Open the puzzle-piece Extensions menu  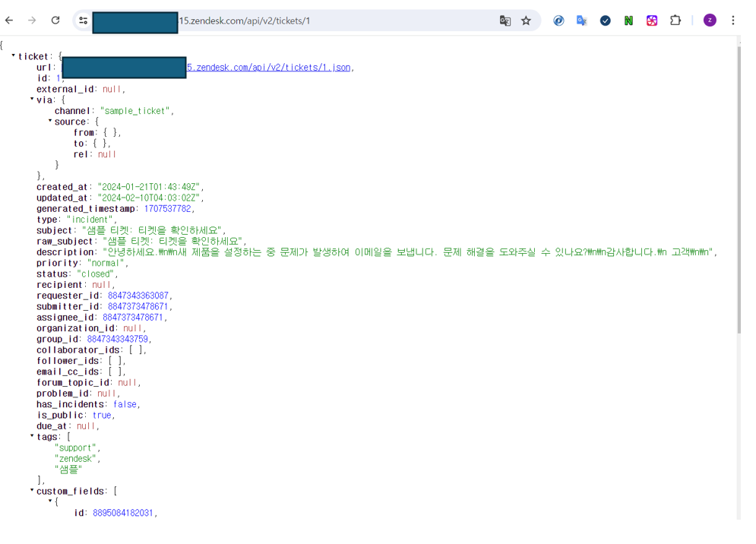(x=675, y=21)
